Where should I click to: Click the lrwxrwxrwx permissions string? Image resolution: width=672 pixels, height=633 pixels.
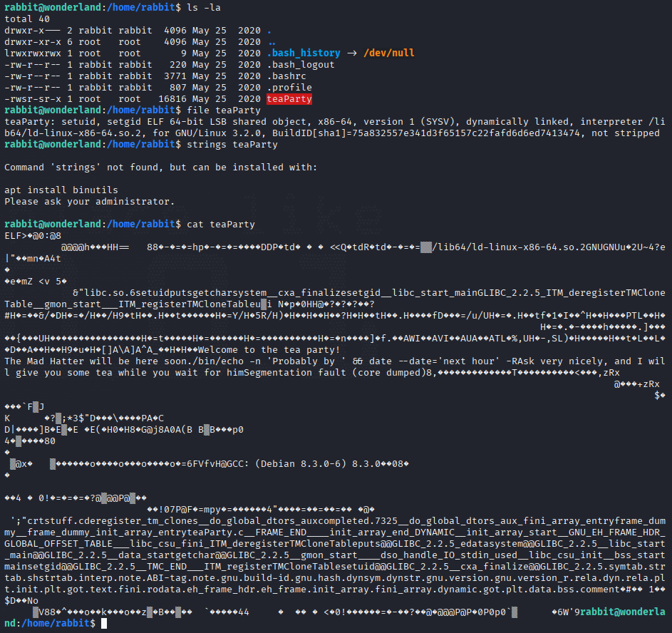click(33, 53)
